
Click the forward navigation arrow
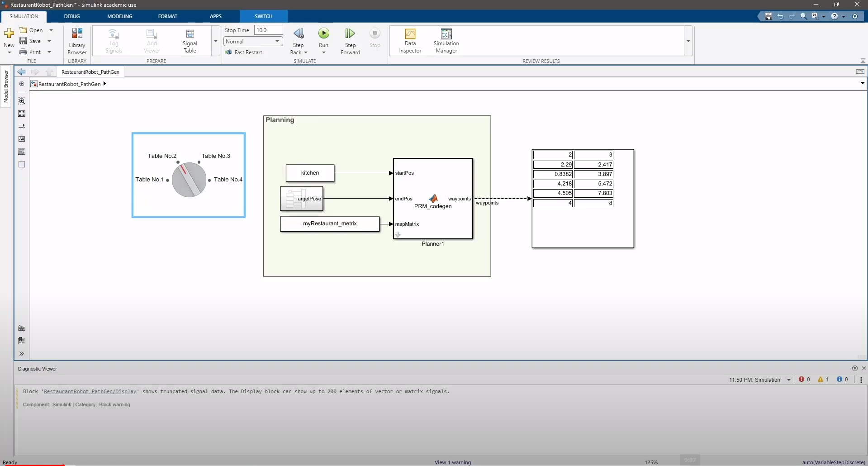point(35,72)
